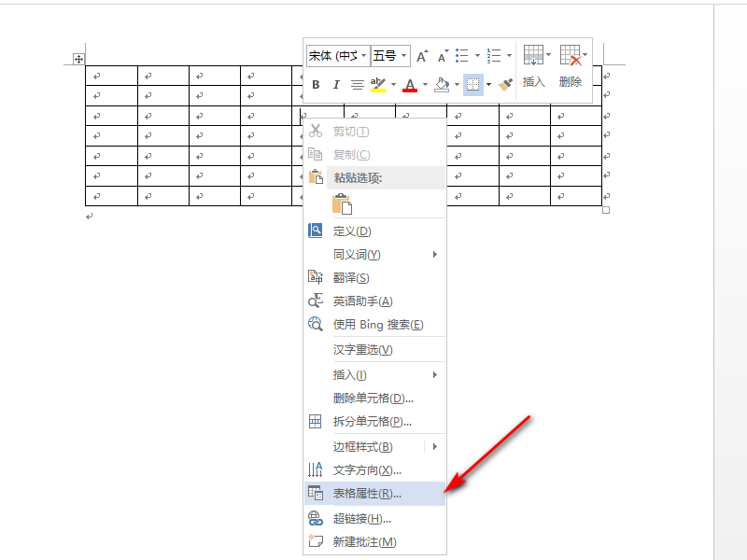This screenshot has width=747, height=560.
Task: Toggle Italic formatting in mini toolbar
Action: point(336,85)
